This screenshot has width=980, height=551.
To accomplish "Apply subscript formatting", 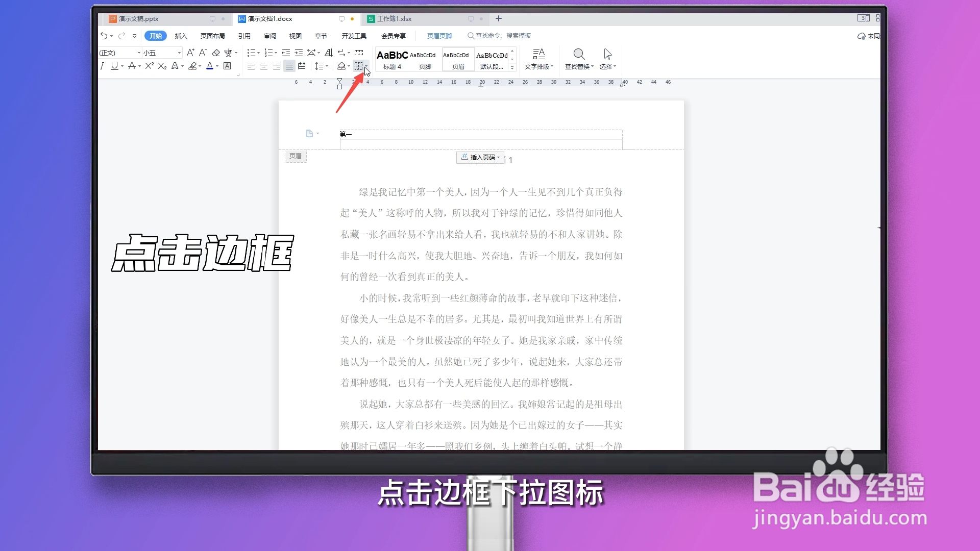I will pos(162,66).
